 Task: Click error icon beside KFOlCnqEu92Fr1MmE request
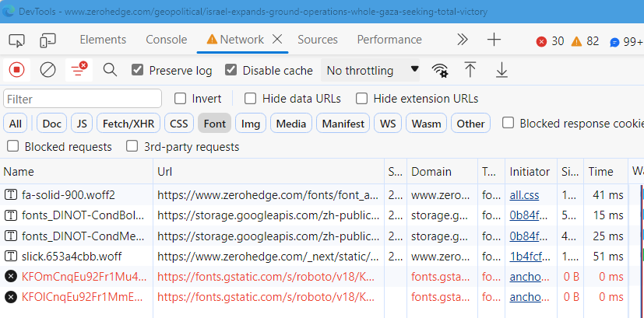11,297
